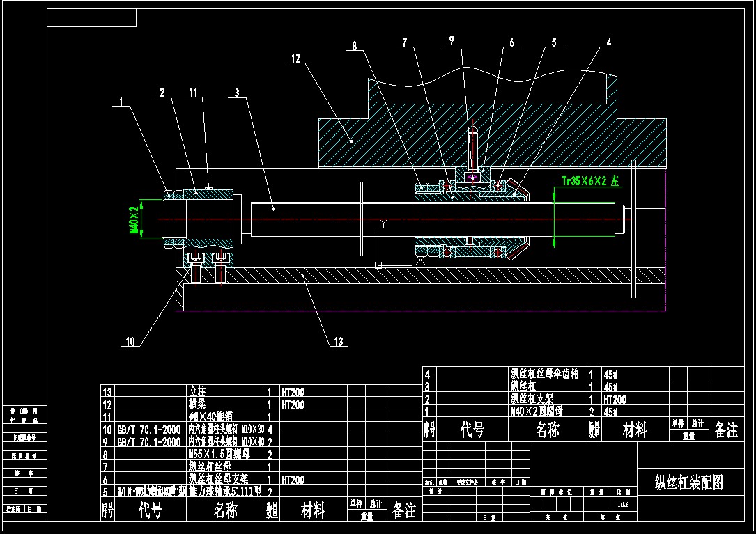
Task: Click the 备注 header in right parts table
Action: coord(726,430)
